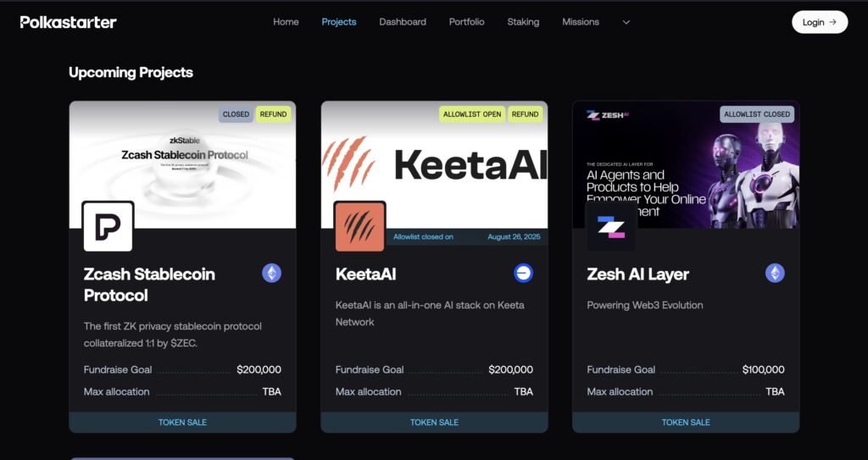Click the Base network icon on the KeetaAI card
The width and height of the screenshot is (868, 460).
[x=523, y=273]
